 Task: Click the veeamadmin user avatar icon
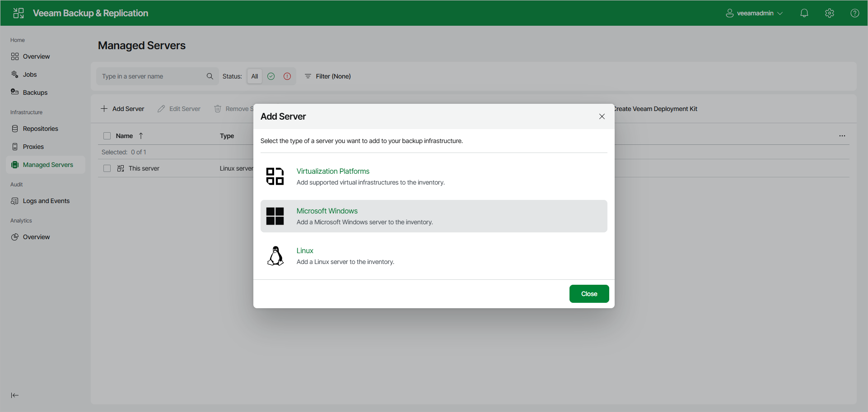click(729, 13)
